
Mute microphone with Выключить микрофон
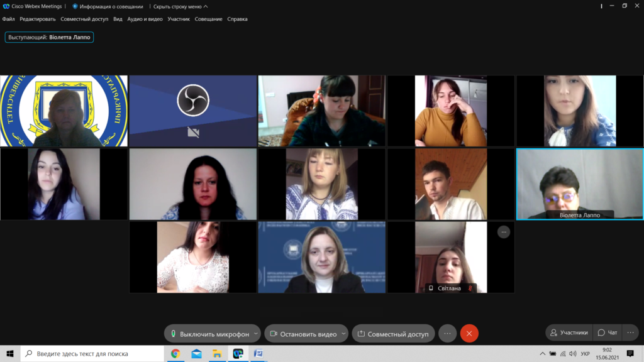pos(209,334)
